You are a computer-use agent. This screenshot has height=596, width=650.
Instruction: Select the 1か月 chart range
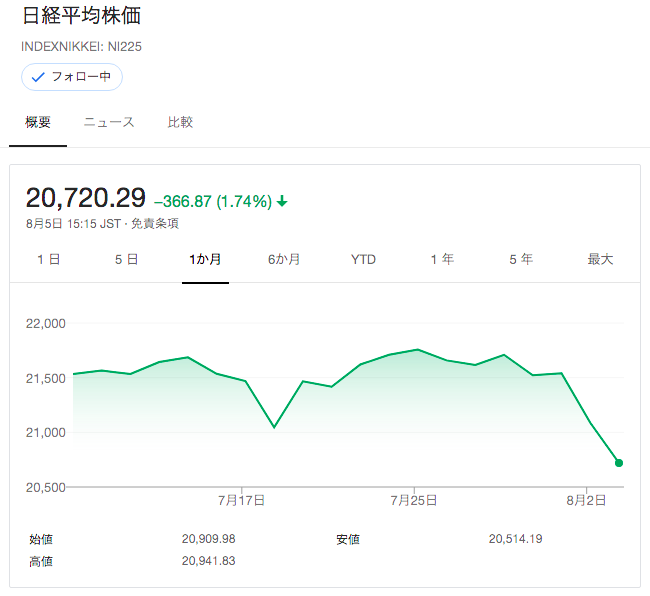(x=205, y=259)
